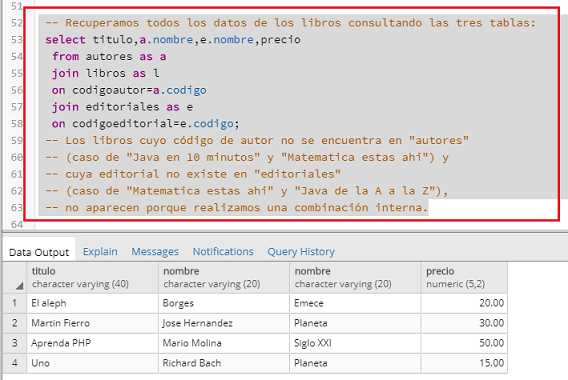Click the price cell 30.00
Viewport: 568px width, 380px height.
point(464,323)
